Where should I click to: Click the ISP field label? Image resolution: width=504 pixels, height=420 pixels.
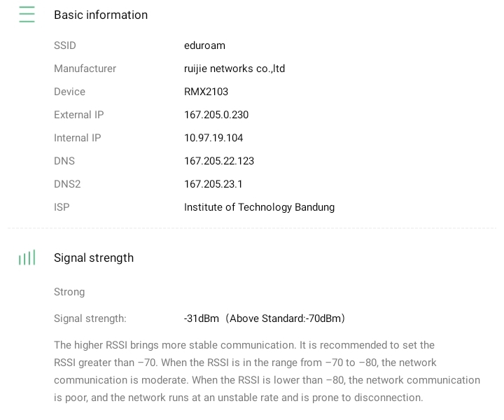[62, 207]
